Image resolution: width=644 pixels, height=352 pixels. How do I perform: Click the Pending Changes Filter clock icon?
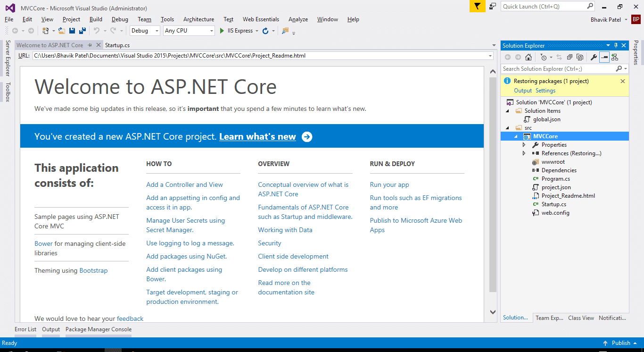(544, 57)
